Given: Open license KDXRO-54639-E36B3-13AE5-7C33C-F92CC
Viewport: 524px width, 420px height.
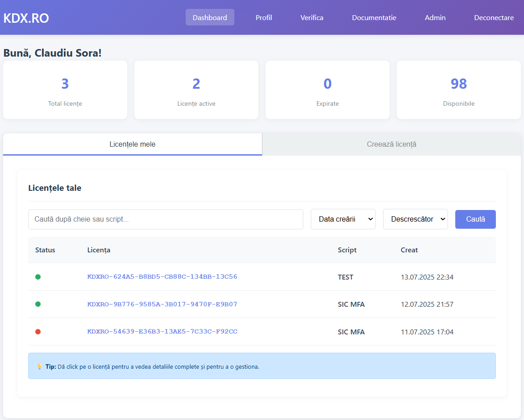Looking at the screenshot, I should pyautogui.click(x=162, y=331).
